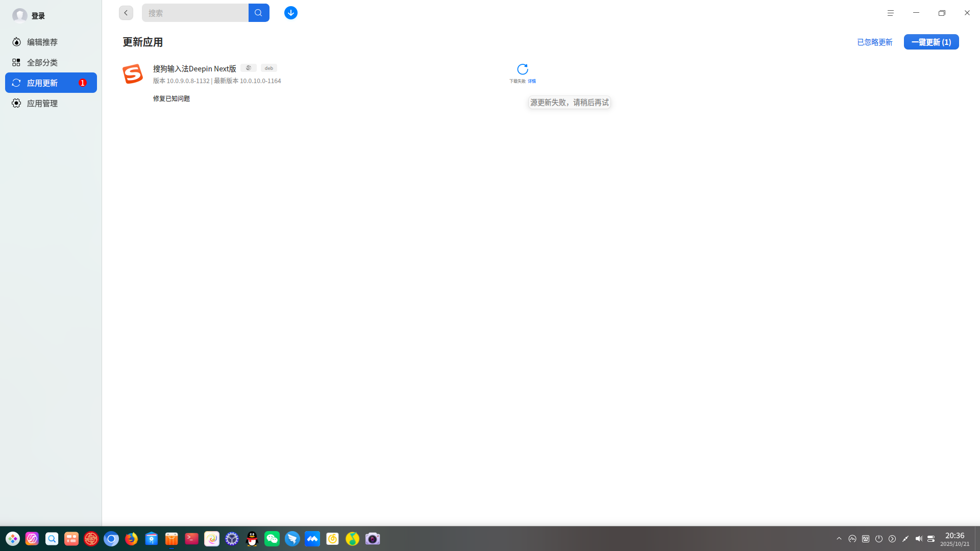
Task: Retry the failed Sogou update
Action: [x=522, y=69]
